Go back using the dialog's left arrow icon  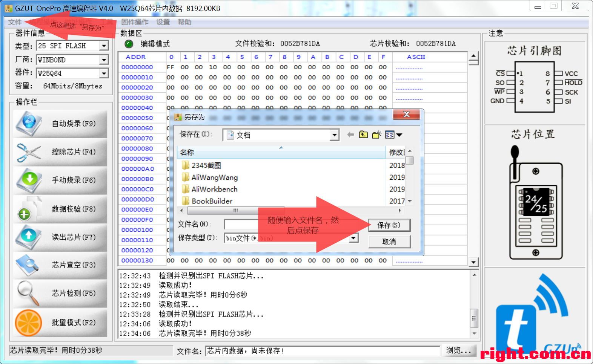[x=350, y=135]
